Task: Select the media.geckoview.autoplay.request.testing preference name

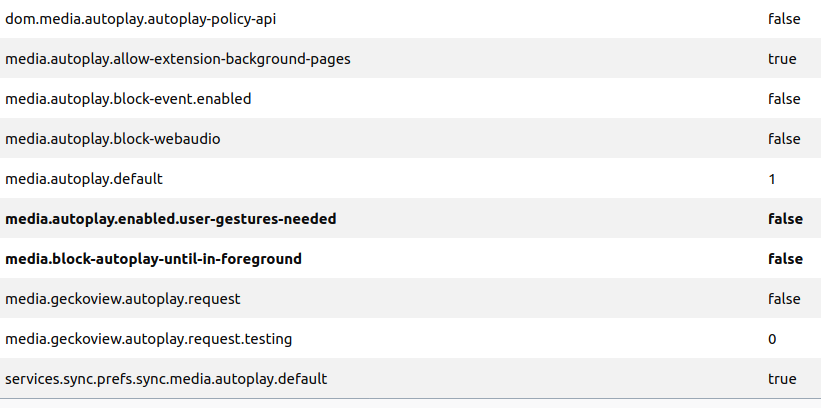Action: 149,339
